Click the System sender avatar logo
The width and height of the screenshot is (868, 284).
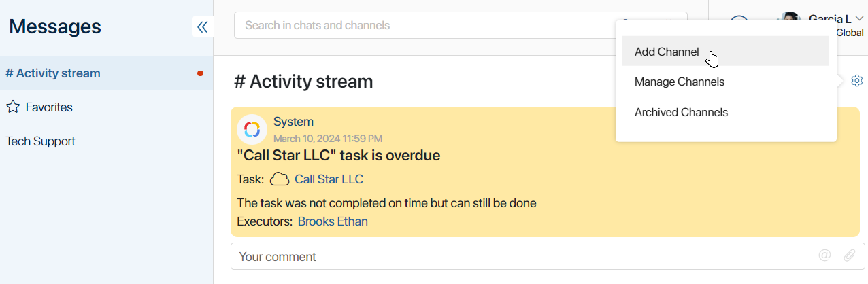pos(252,129)
